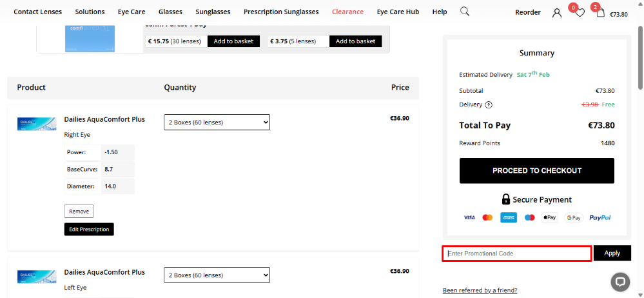Image resolution: width=644 pixels, height=298 pixels.
Task: Open Right Eye Dailies AquaComfort Plus title
Action: pyautogui.click(x=104, y=119)
